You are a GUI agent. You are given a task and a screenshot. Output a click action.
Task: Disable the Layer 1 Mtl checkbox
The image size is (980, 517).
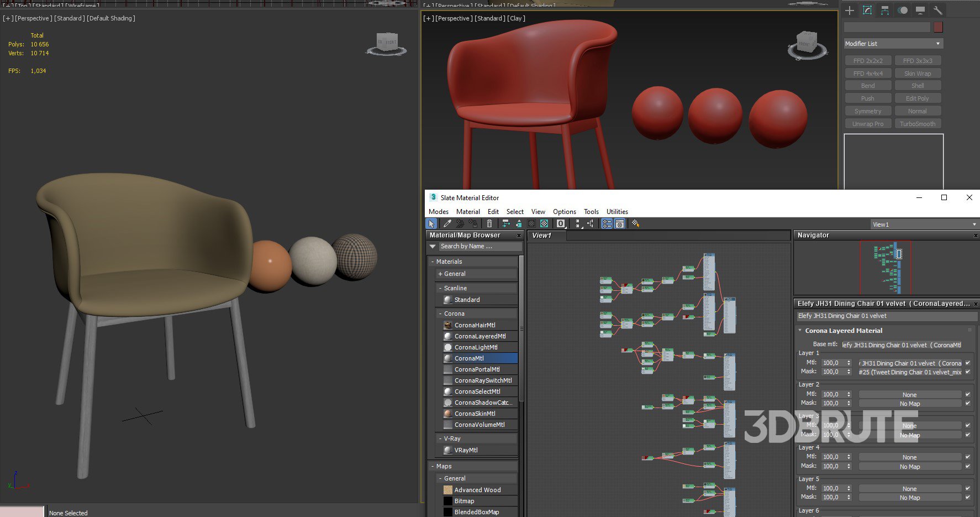point(968,363)
